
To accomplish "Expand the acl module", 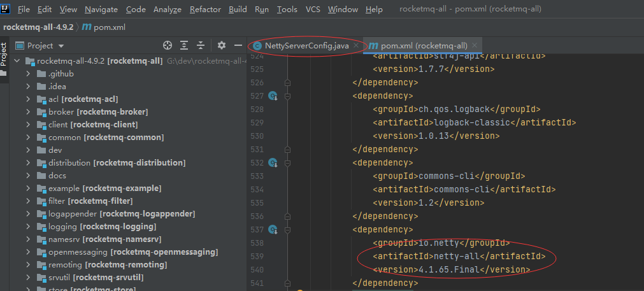I will pyautogui.click(x=28, y=99).
